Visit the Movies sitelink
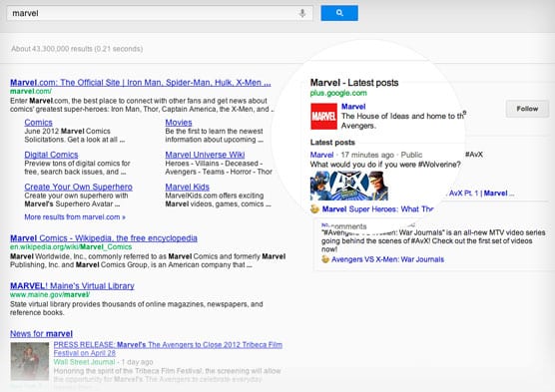Viewport: 555px width, 392px height. pos(179,123)
